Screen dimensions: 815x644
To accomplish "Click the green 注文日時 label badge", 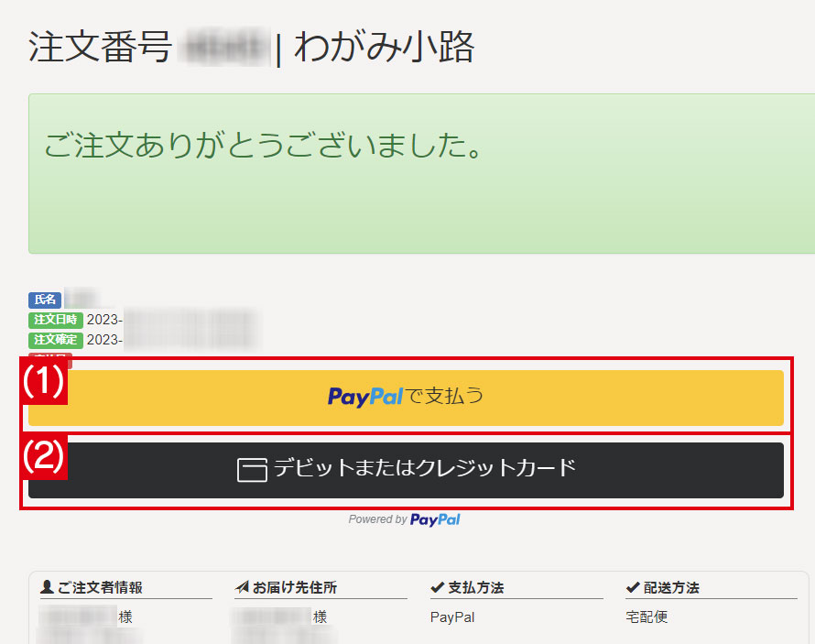I will pyautogui.click(x=56, y=320).
